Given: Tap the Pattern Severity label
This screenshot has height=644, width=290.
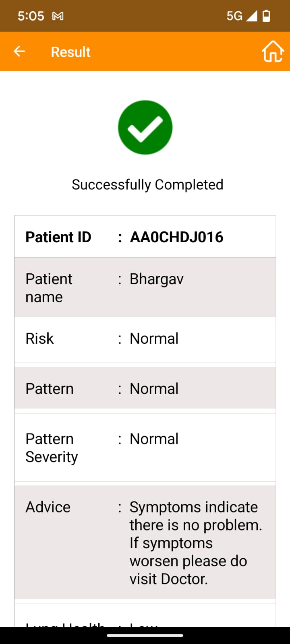Looking at the screenshot, I should [x=52, y=448].
